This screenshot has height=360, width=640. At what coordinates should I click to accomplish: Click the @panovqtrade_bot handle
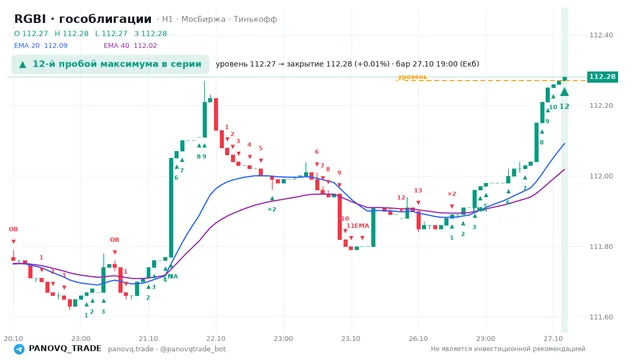193,349
